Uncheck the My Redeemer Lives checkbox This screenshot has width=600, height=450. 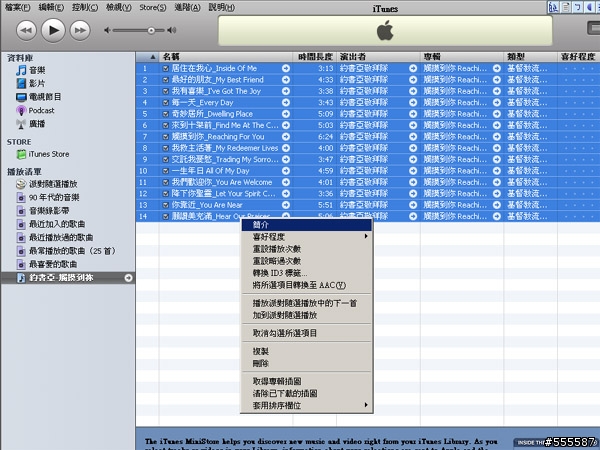pos(166,148)
